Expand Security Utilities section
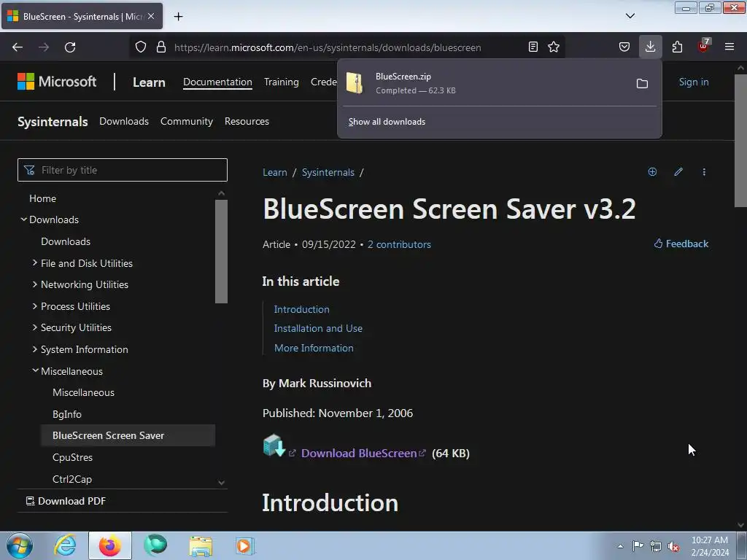 (x=35, y=327)
